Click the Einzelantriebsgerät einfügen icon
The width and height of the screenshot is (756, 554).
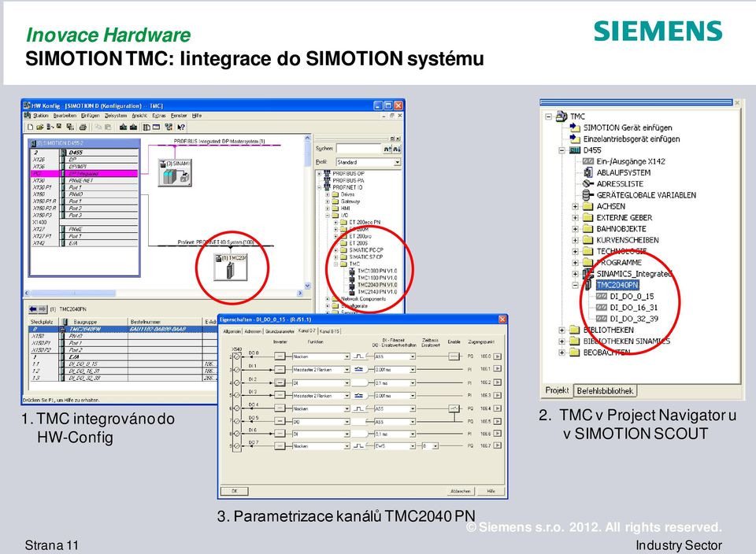click(575, 138)
